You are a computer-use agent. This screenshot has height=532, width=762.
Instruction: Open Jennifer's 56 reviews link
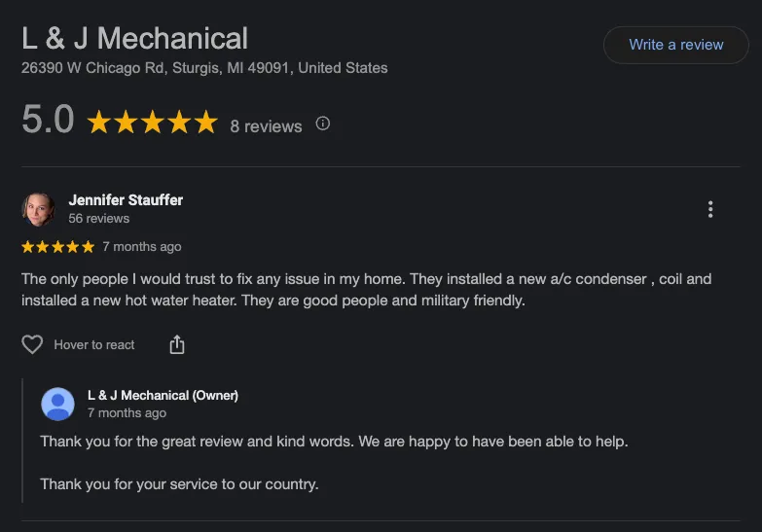98,219
